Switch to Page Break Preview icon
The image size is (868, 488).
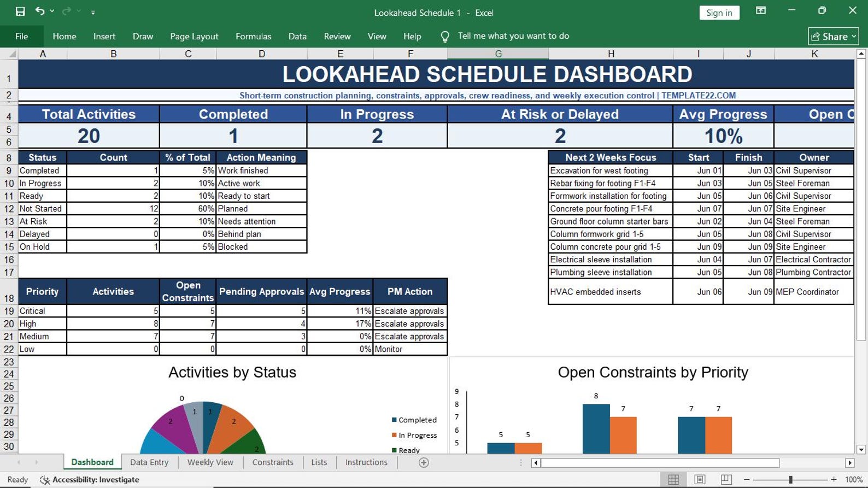[x=726, y=479]
